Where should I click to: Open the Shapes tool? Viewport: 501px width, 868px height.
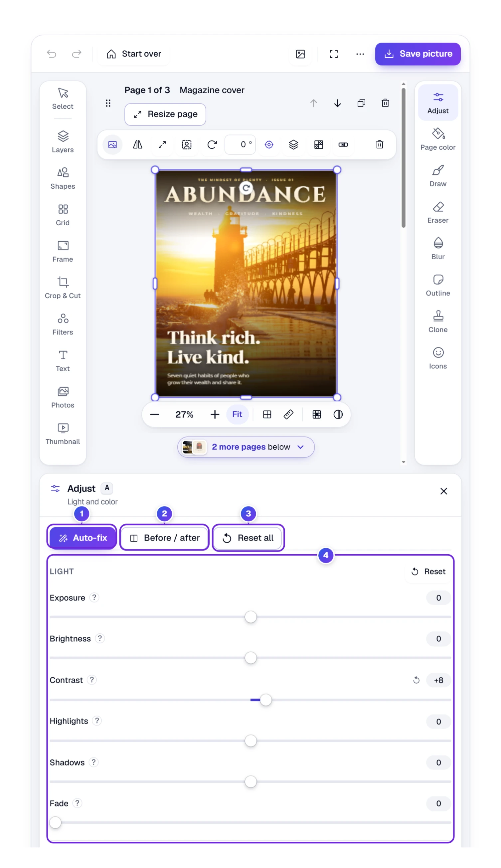coord(63,178)
